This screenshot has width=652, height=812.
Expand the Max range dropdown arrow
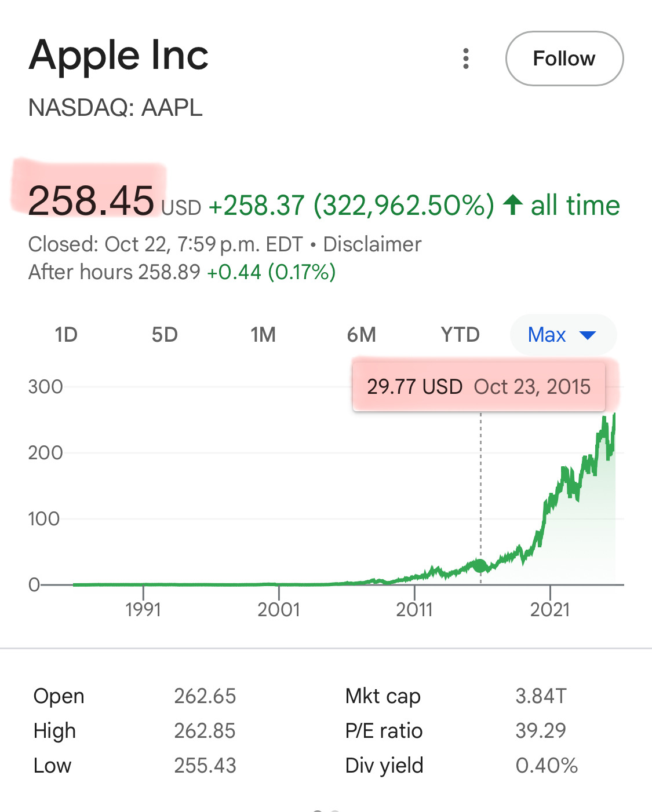(588, 335)
